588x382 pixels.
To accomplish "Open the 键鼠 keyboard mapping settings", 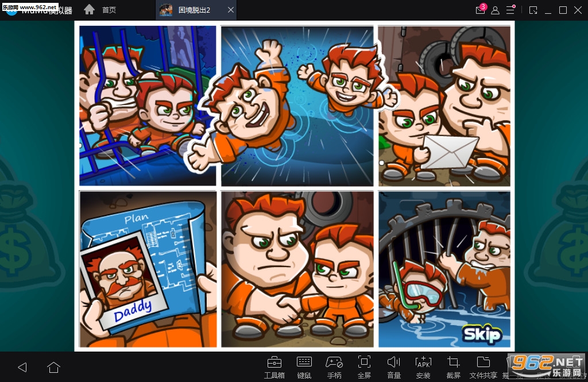I will [304, 366].
